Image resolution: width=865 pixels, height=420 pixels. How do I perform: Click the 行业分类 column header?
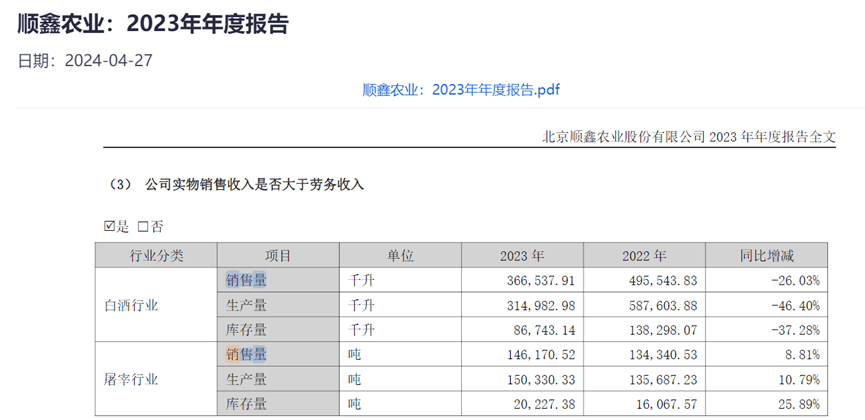point(156,256)
